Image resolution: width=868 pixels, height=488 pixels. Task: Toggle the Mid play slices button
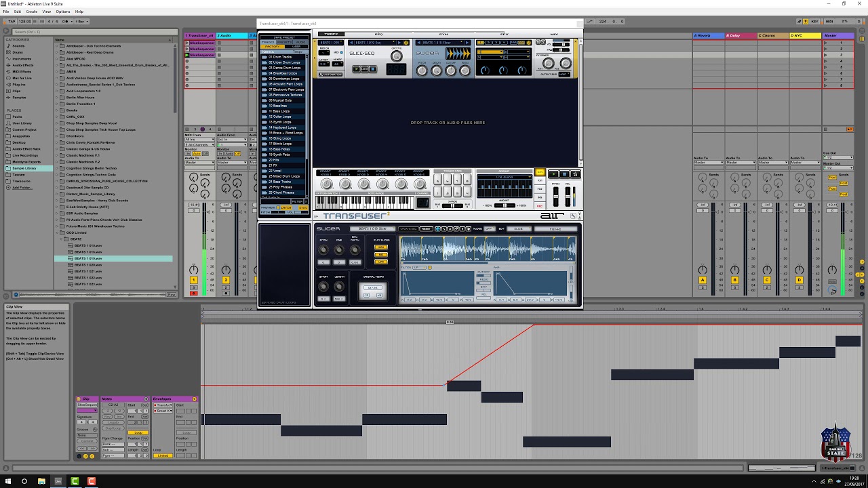tap(380, 254)
